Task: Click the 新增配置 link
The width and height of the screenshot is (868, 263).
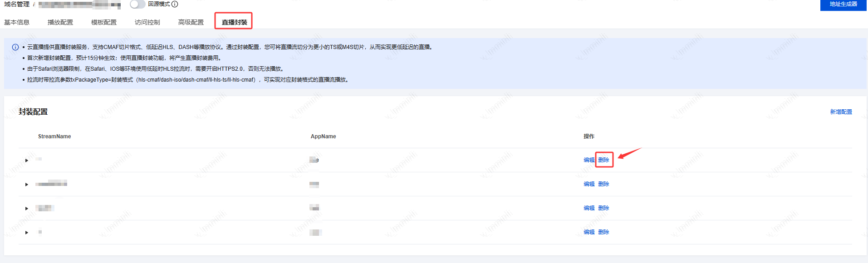Action: (841, 112)
